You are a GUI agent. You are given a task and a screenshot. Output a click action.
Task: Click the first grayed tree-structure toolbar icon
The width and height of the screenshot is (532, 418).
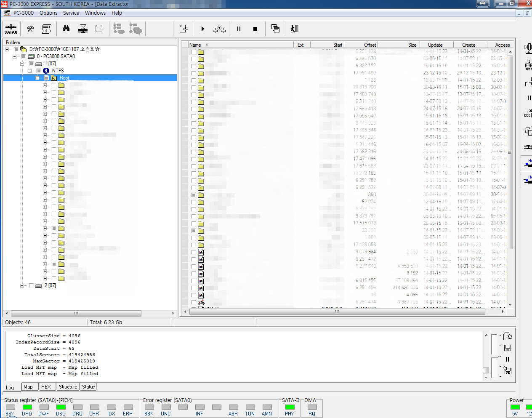pyautogui.click(x=119, y=29)
